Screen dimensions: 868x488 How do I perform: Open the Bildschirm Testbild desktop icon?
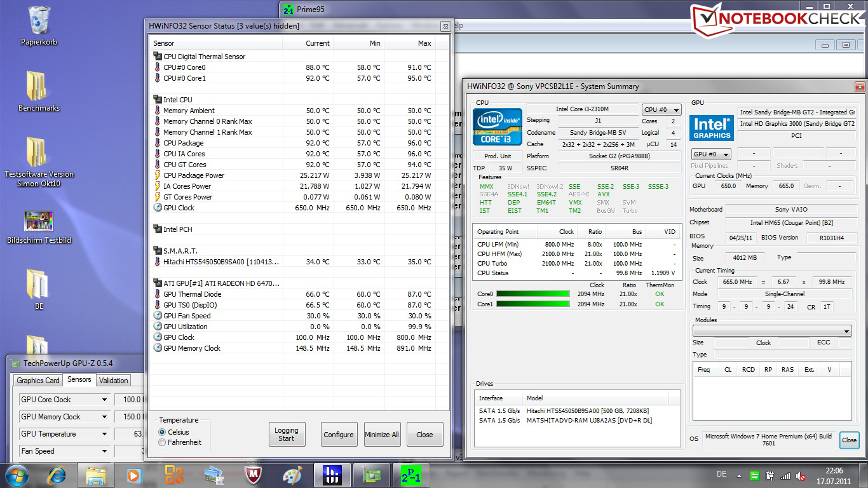click(x=39, y=227)
